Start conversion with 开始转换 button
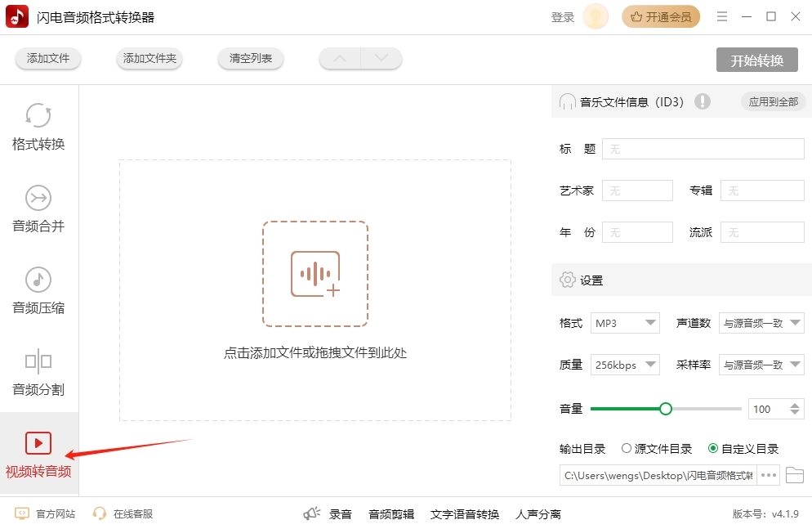 (757, 61)
